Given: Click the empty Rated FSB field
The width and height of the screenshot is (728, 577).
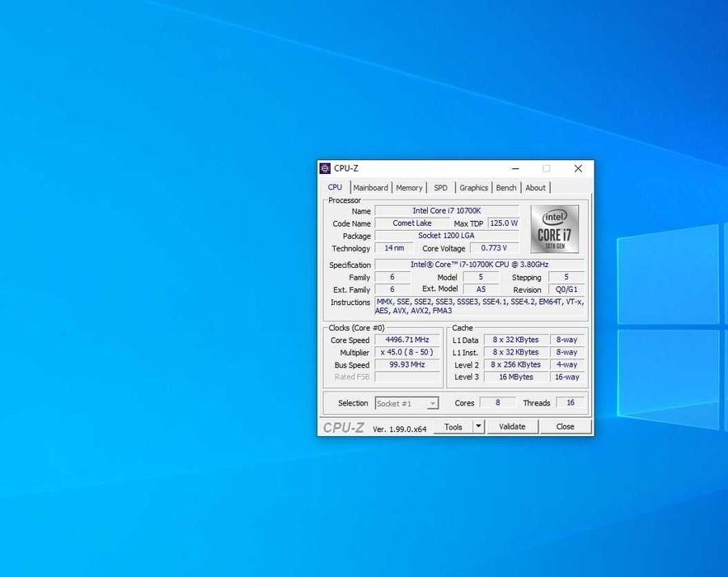Looking at the screenshot, I should coord(407,377).
